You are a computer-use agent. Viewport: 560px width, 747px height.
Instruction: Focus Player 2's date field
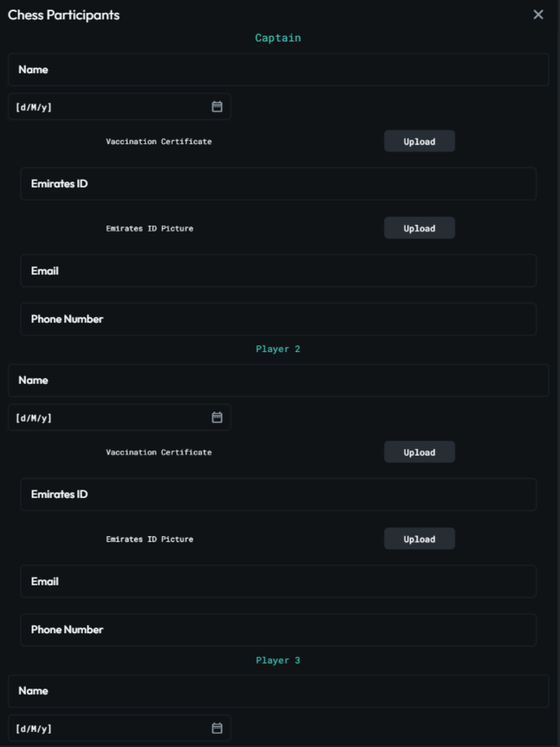pyautogui.click(x=119, y=417)
